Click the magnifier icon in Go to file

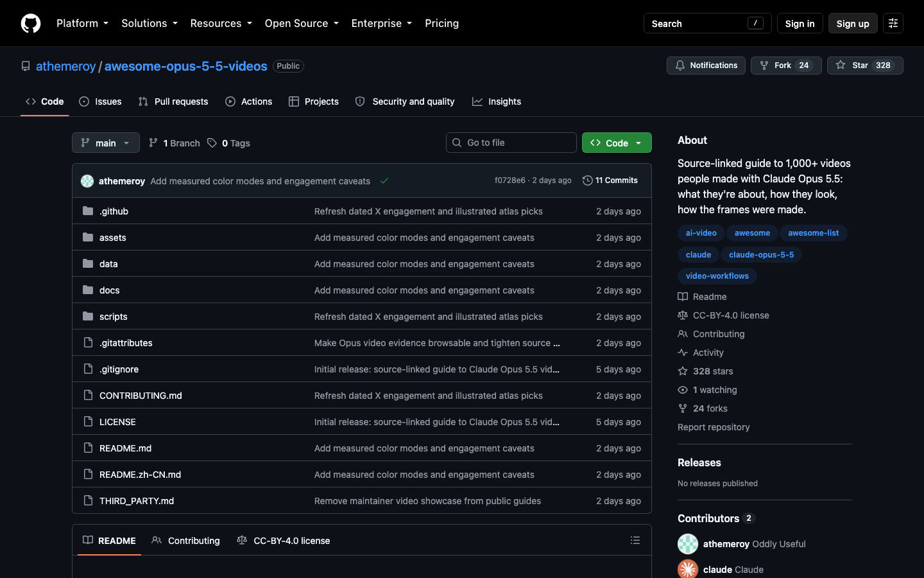point(457,143)
